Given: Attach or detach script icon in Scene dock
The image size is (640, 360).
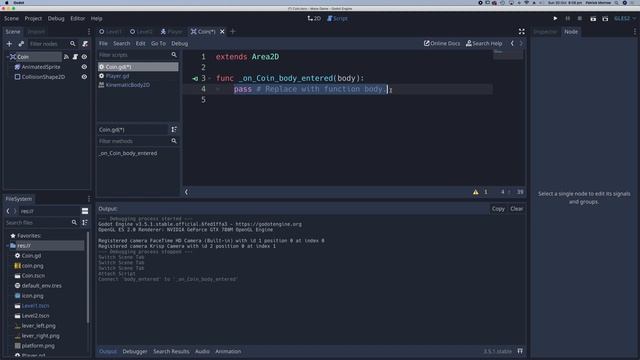Looking at the screenshot, I should click(85, 44).
